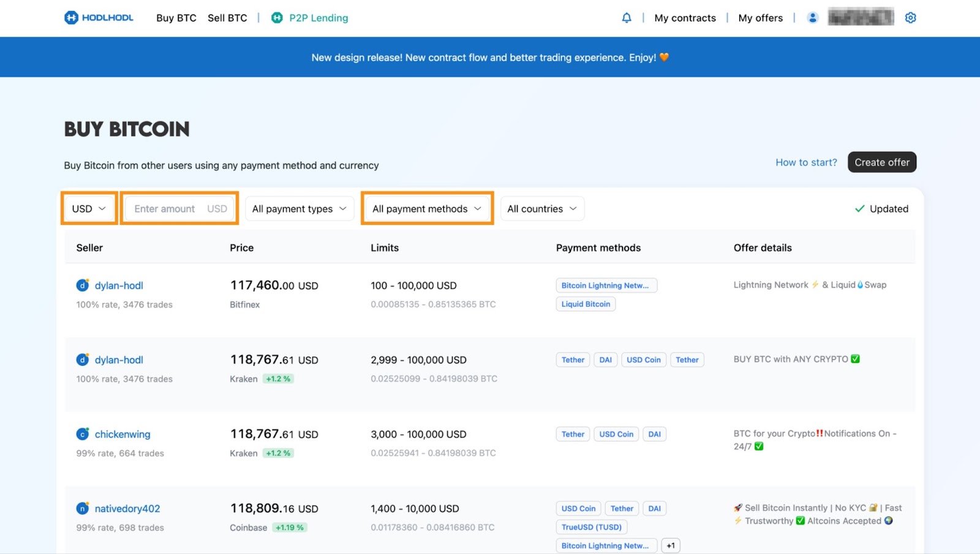Expand All payment methods dropdown
The width and height of the screenshot is (980, 554).
(427, 208)
